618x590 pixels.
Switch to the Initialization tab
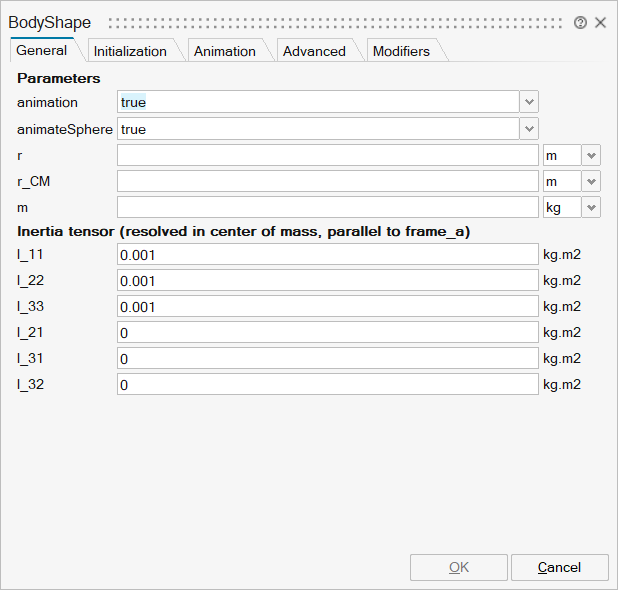pyautogui.click(x=131, y=51)
